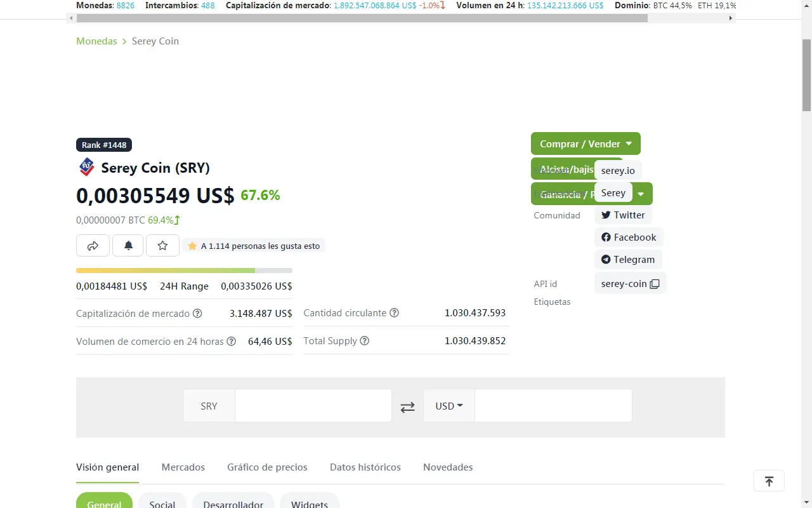Viewport: 812px width, 508px height.
Task: Click the share arrow icon button
Action: pyautogui.click(x=93, y=246)
